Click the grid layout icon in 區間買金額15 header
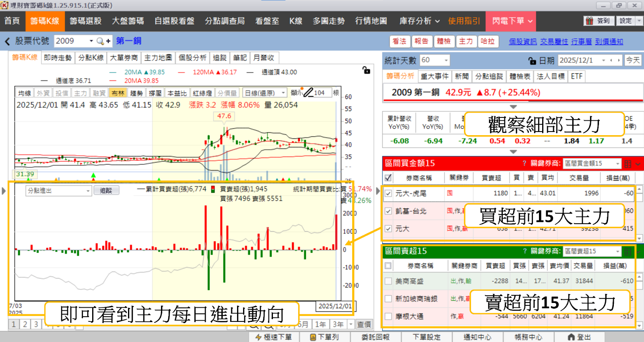The image size is (644, 342). coord(627,164)
